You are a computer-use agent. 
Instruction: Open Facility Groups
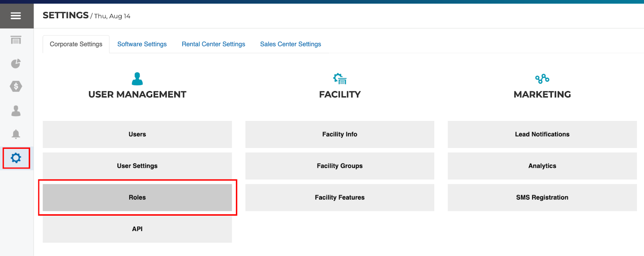click(x=340, y=166)
